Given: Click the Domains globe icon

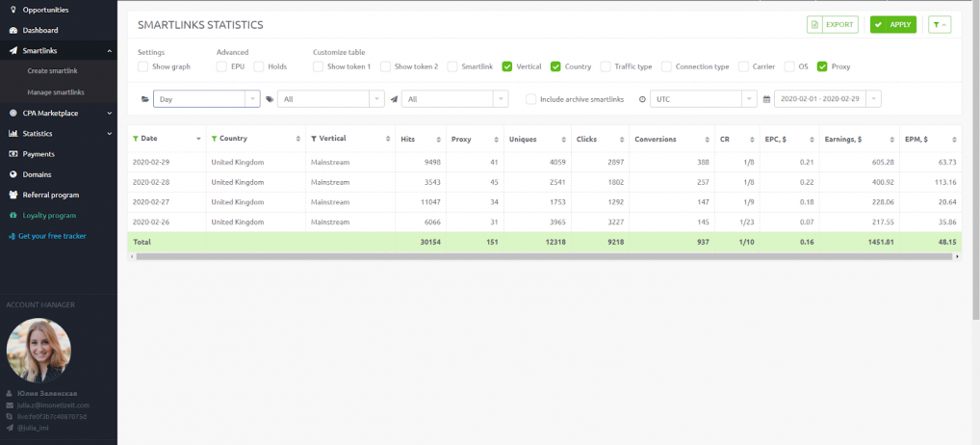Looking at the screenshot, I should (13, 174).
